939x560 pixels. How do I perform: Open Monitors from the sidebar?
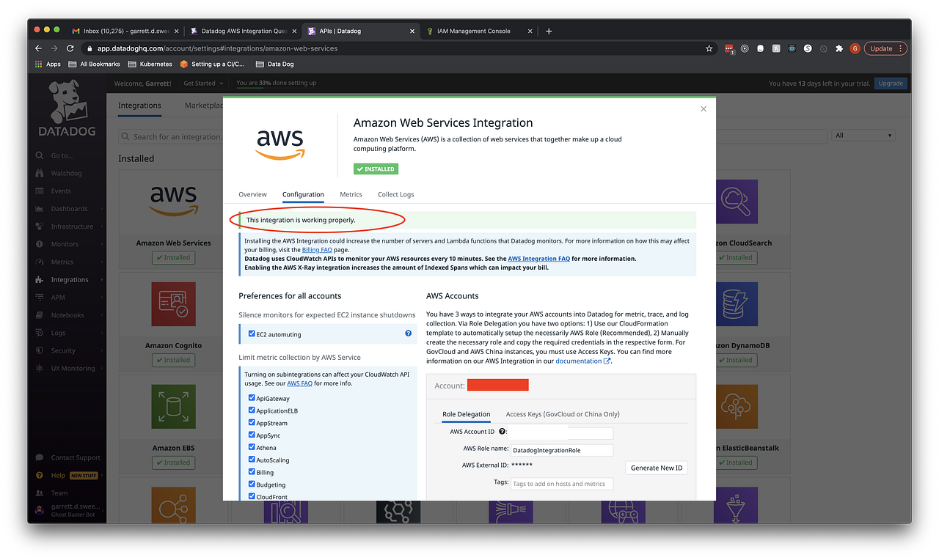point(67,243)
